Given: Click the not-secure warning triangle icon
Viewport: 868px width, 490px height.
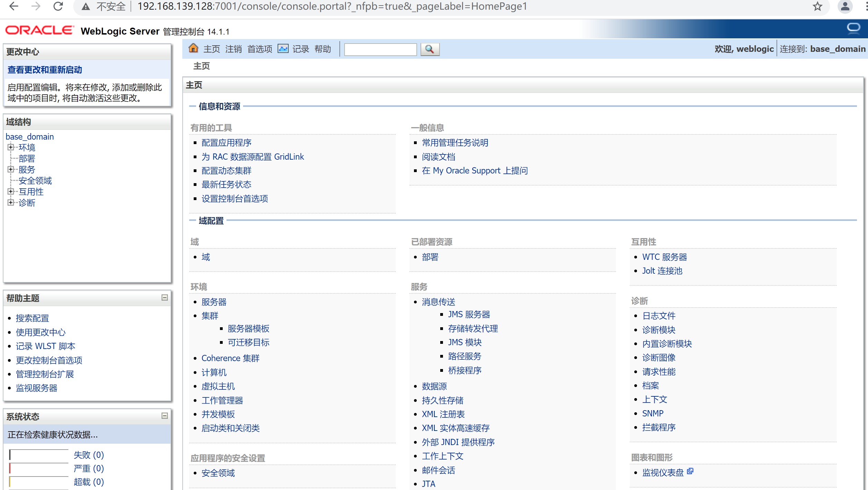Looking at the screenshot, I should pyautogui.click(x=86, y=7).
